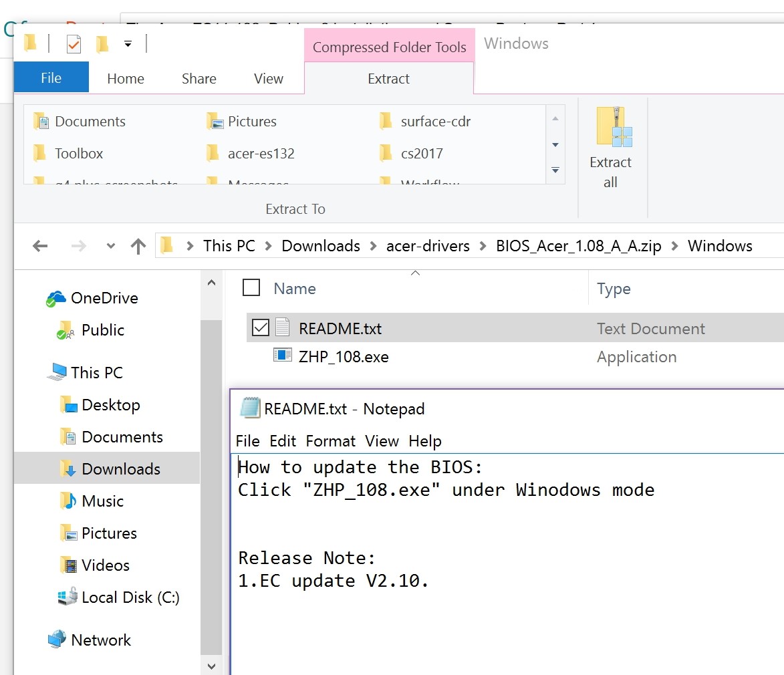Click the Up one level arrow
Screen dimensions: 784x675
(x=138, y=245)
